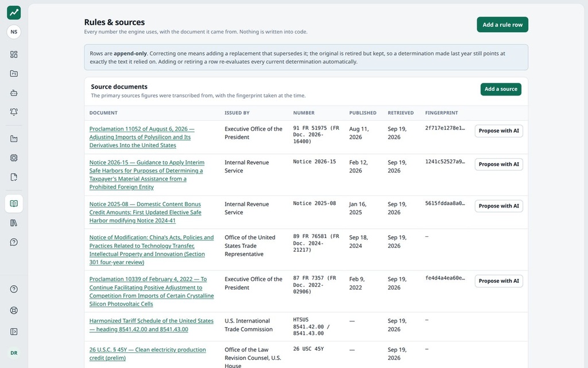
Task: Open the DR user avatar
Action: [14, 353]
